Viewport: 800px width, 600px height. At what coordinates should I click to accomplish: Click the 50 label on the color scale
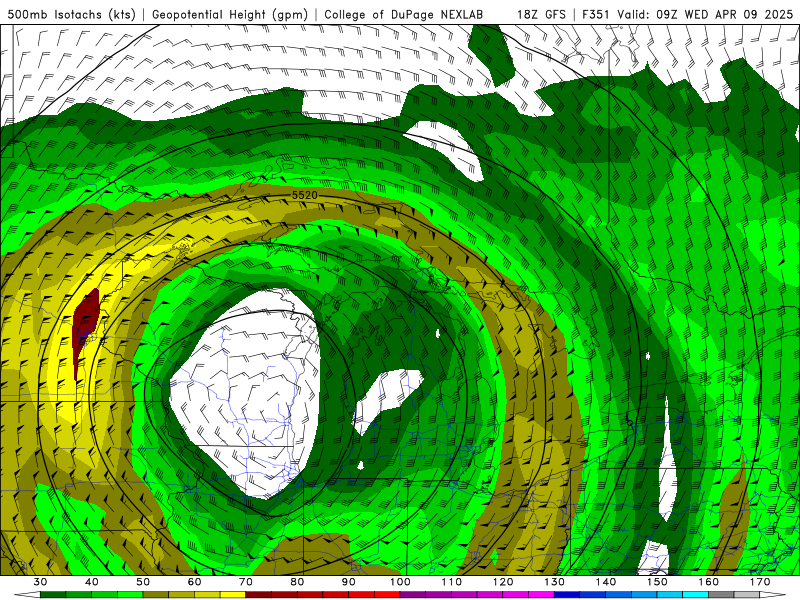(143, 582)
